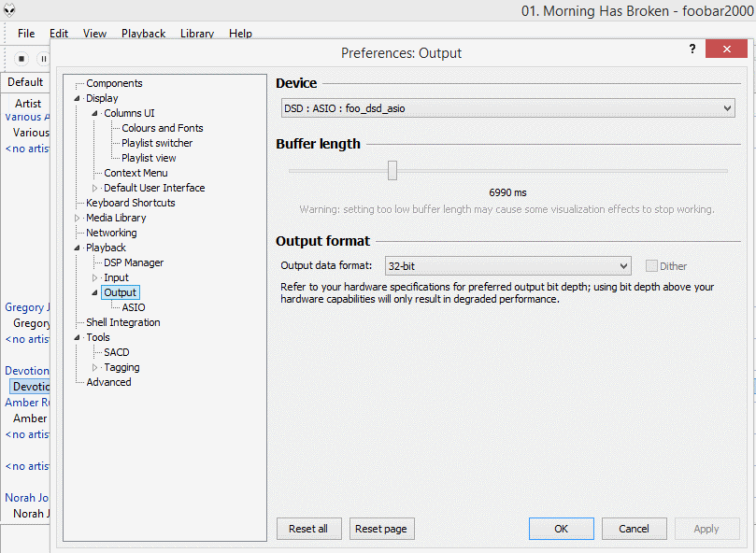The height and width of the screenshot is (553, 756).
Task: Click the Stop playback button
Action: coord(21,58)
